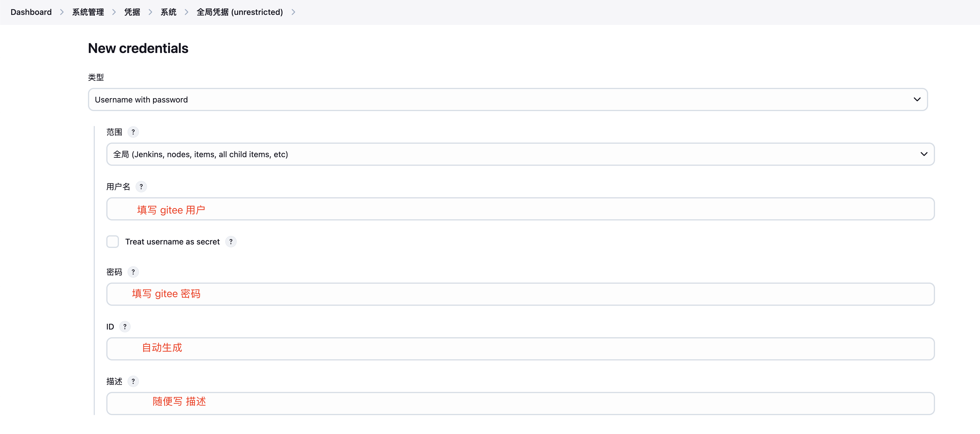
Task: Click breadcrumb chevron after 系统管理
Action: click(114, 12)
